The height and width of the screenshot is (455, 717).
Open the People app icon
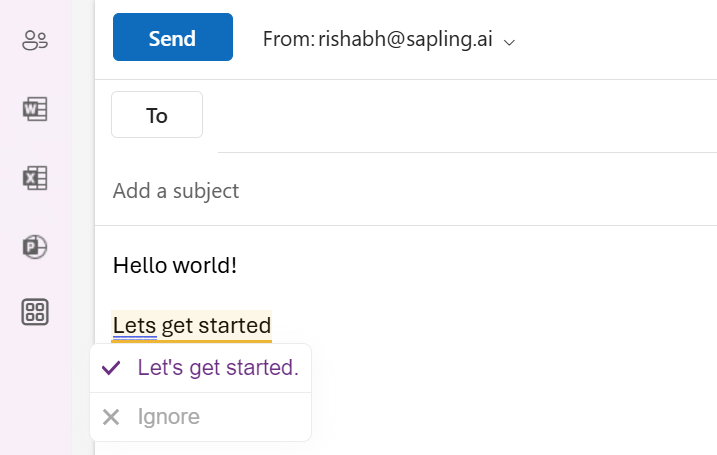(x=35, y=41)
